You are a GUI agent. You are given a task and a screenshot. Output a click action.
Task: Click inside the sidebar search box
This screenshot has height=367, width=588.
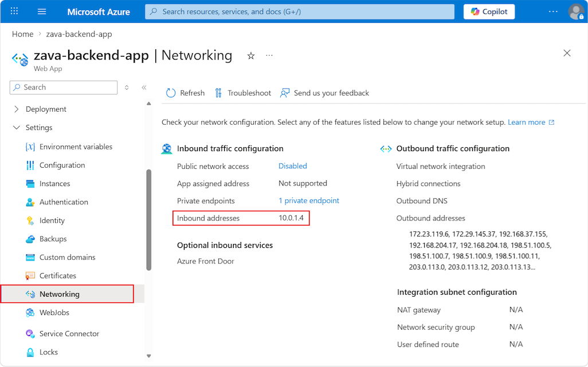(63, 87)
